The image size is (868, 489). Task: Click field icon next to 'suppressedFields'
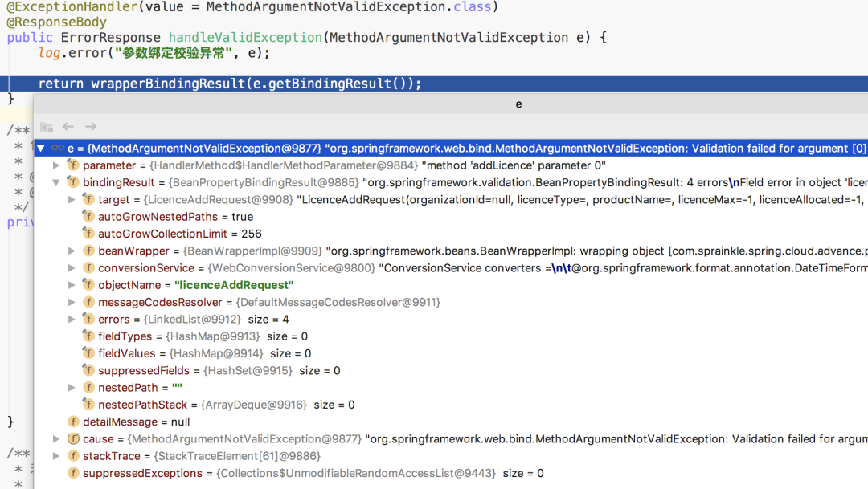click(x=88, y=371)
